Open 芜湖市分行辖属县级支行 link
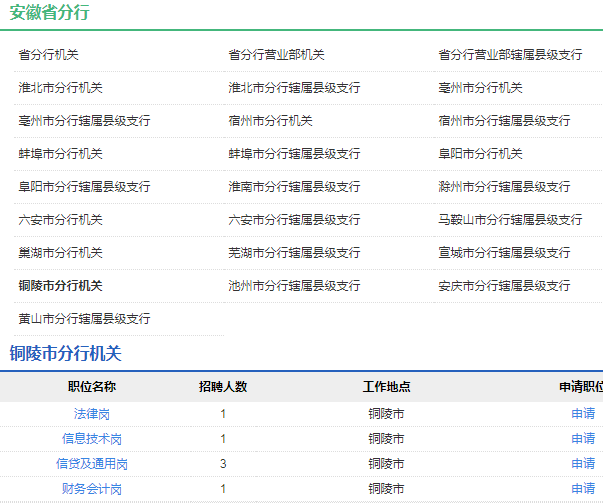The height and width of the screenshot is (503, 603). [x=294, y=253]
